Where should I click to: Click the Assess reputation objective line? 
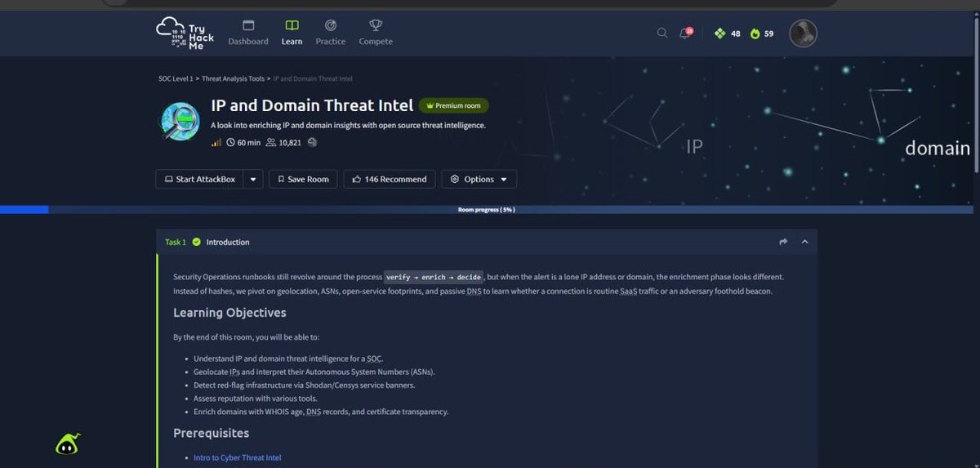point(256,399)
